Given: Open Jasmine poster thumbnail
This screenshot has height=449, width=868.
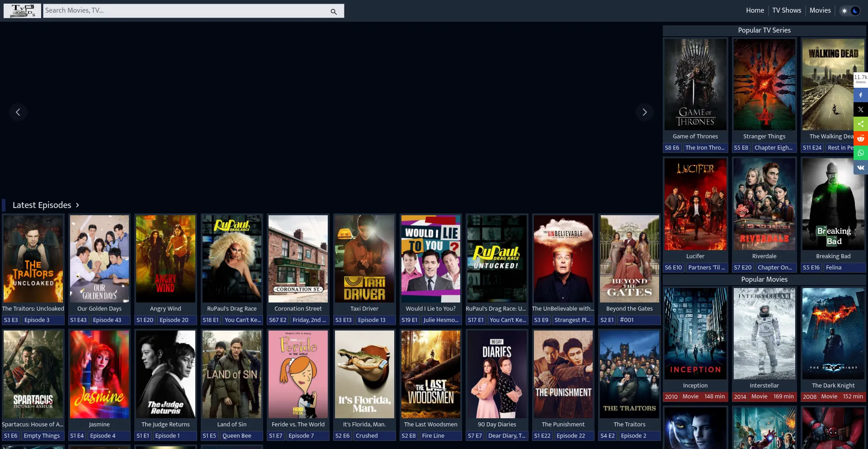Looking at the screenshot, I should [x=99, y=374].
